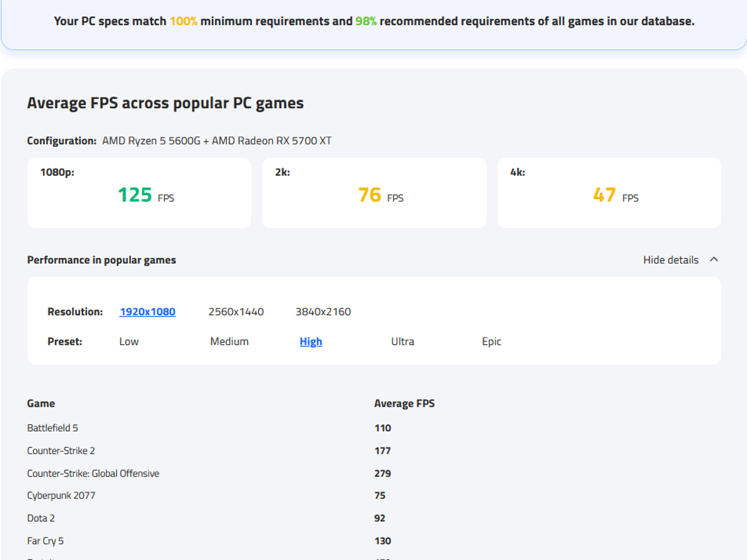Click the 98% recommended requirements figure
The height and width of the screenshot is (560, 747).
366,21
